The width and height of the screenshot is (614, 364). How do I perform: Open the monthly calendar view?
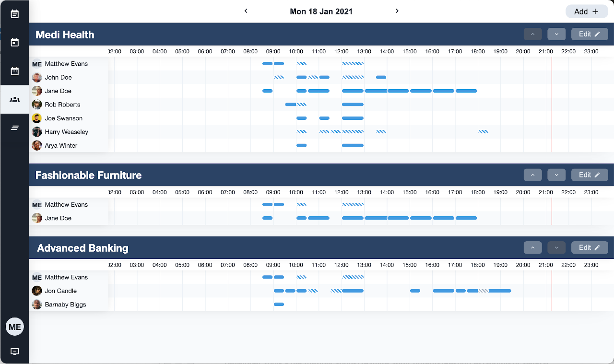14,71
